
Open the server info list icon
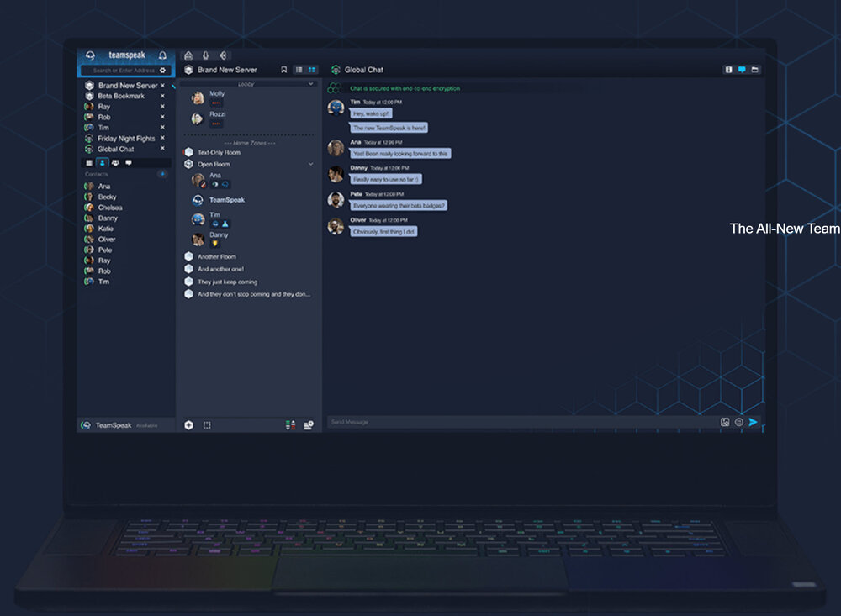point(309,425)
